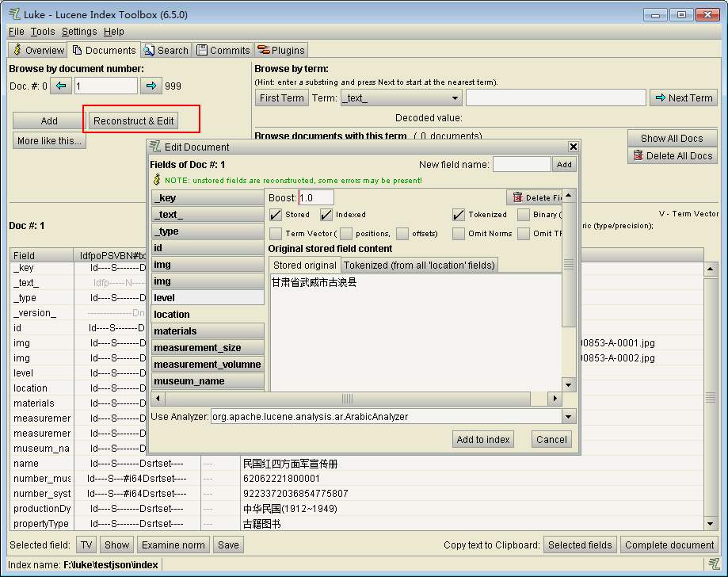
Task: Select the productionDy row in field table
Action: (356, 509)
